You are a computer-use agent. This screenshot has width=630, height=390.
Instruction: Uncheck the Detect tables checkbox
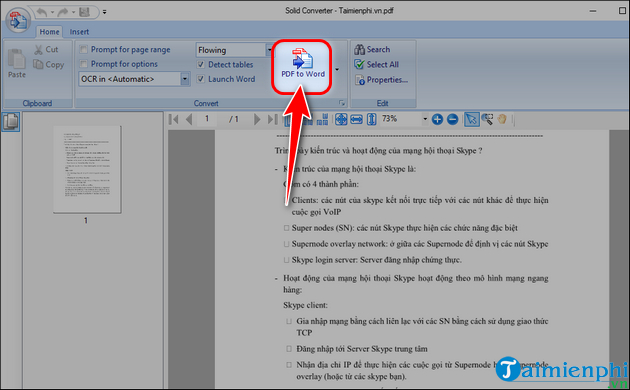click(x=201, y=64)
